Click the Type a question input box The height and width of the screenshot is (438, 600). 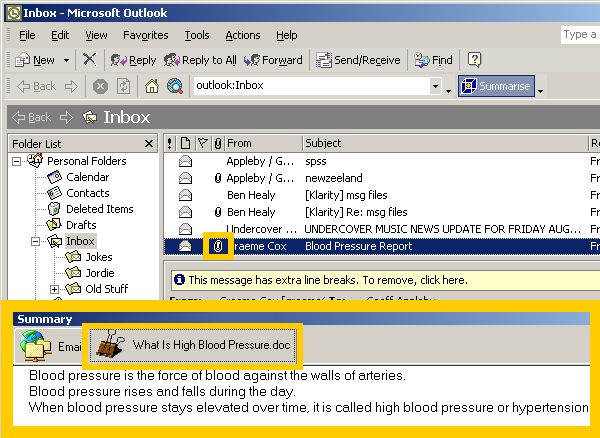pyautogui.click(x=580, y=35)
